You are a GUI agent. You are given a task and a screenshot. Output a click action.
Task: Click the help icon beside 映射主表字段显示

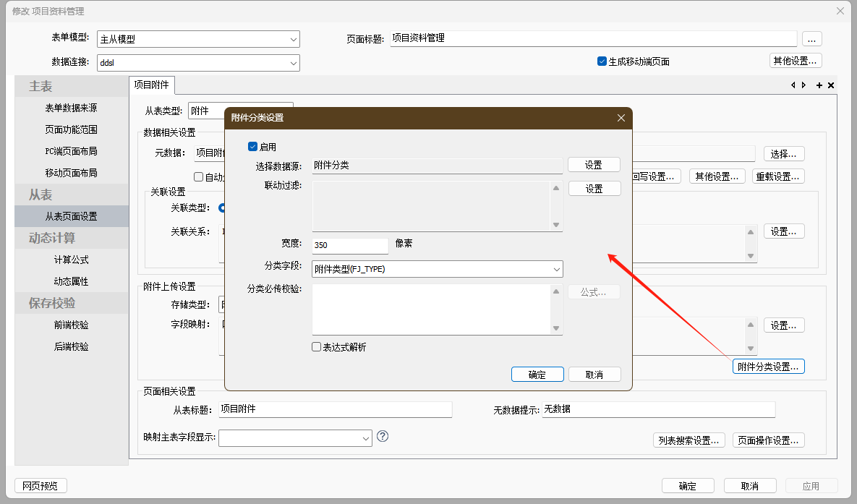point(383,436)
